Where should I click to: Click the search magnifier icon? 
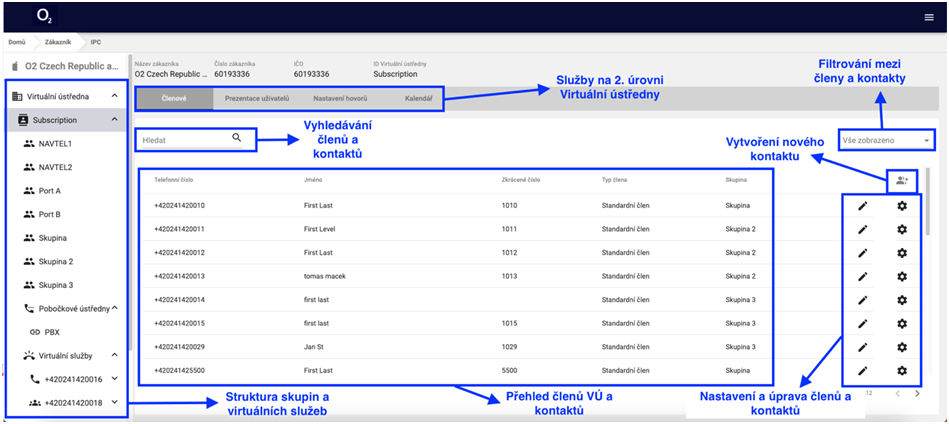[237, 139]
